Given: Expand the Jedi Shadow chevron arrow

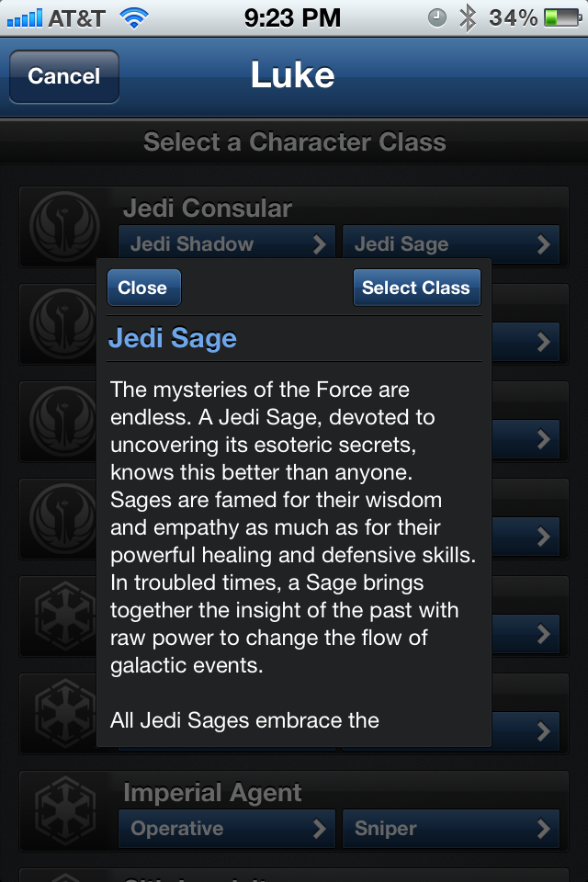Looking at the screenshot, I should coord(319,244).
